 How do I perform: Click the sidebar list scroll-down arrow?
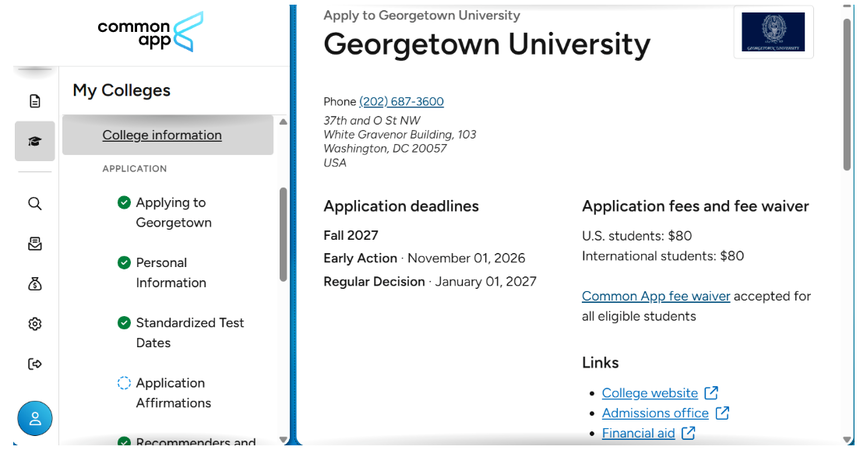(283, 439)
